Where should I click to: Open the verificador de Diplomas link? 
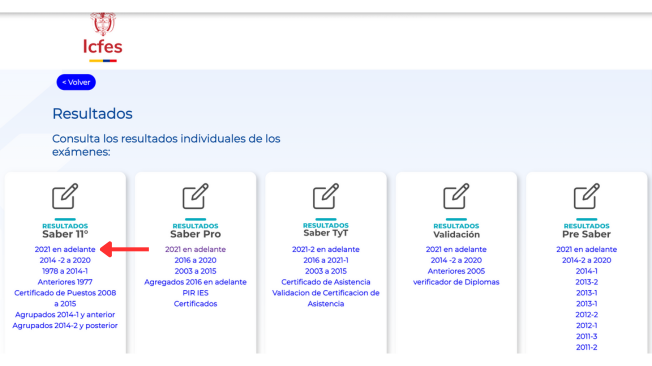pos(456,282)
